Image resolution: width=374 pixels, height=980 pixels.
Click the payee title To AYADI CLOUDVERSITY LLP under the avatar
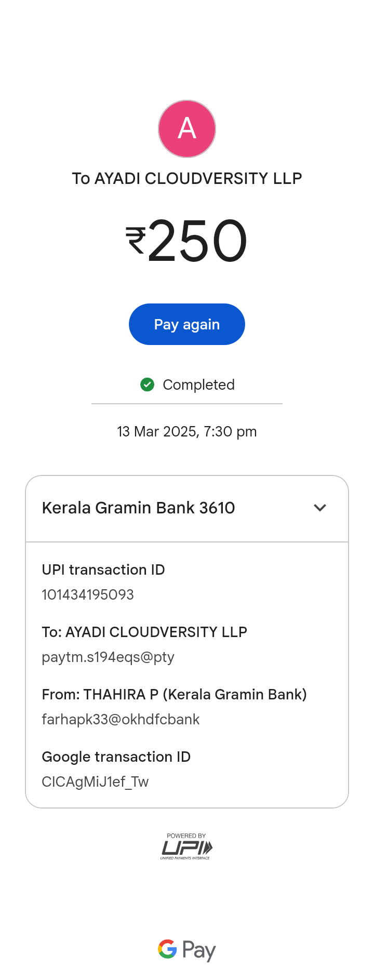click(187, 178)
